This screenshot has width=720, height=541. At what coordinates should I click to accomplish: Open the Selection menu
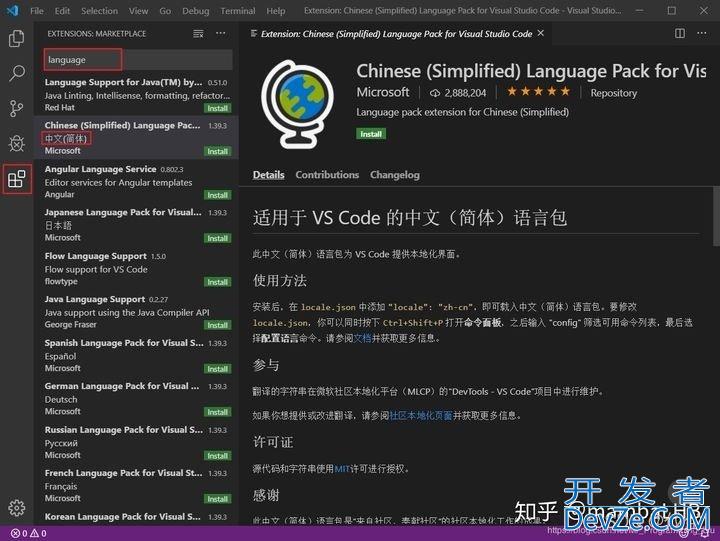99,11
